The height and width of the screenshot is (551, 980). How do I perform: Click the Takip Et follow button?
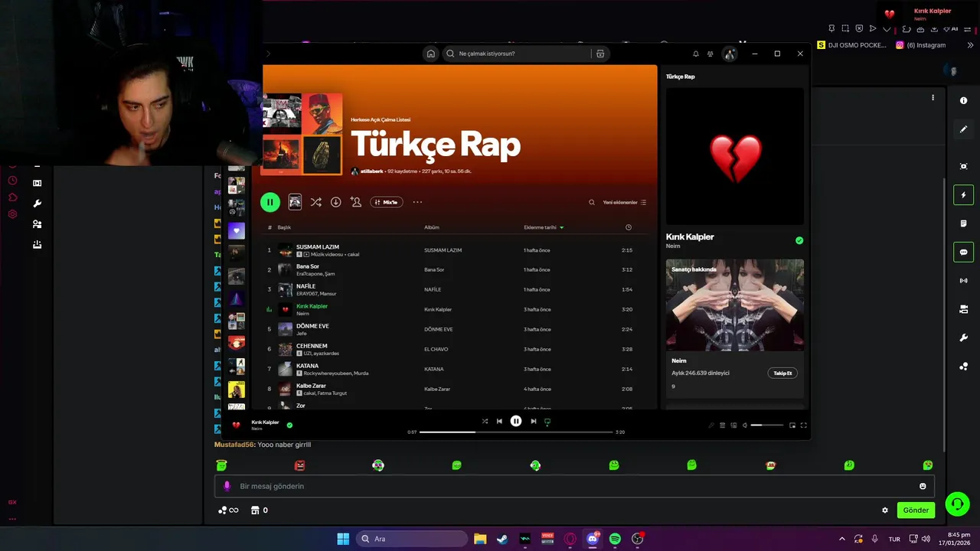tap(782, 373)
